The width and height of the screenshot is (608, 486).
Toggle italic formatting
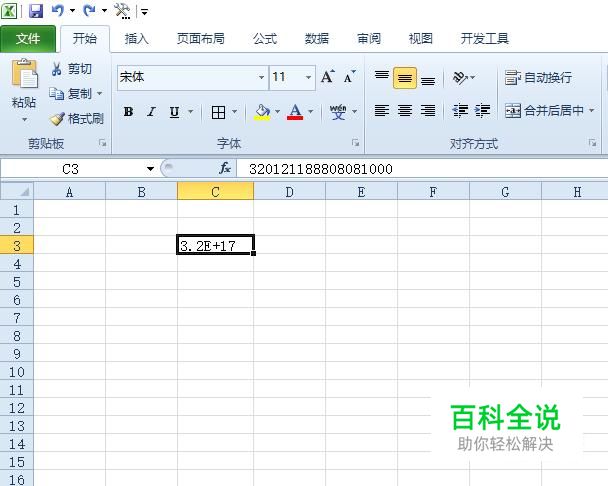pyautogui.click(x=152, y=112)
